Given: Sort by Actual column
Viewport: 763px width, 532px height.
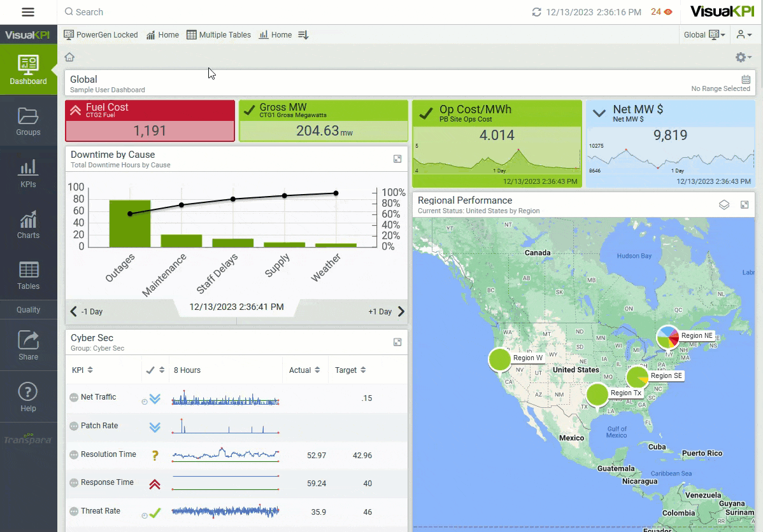Looking at the screenshot, I should [304, 370].
